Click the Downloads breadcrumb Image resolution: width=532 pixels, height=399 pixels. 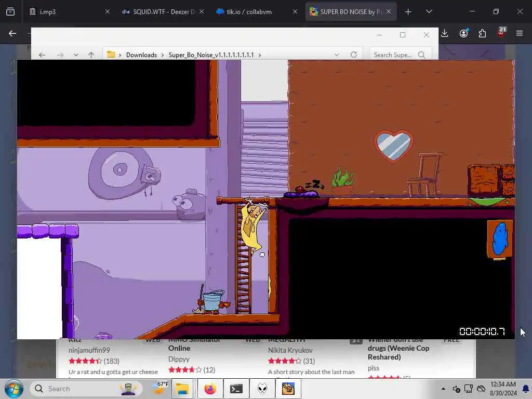(141, 55)
